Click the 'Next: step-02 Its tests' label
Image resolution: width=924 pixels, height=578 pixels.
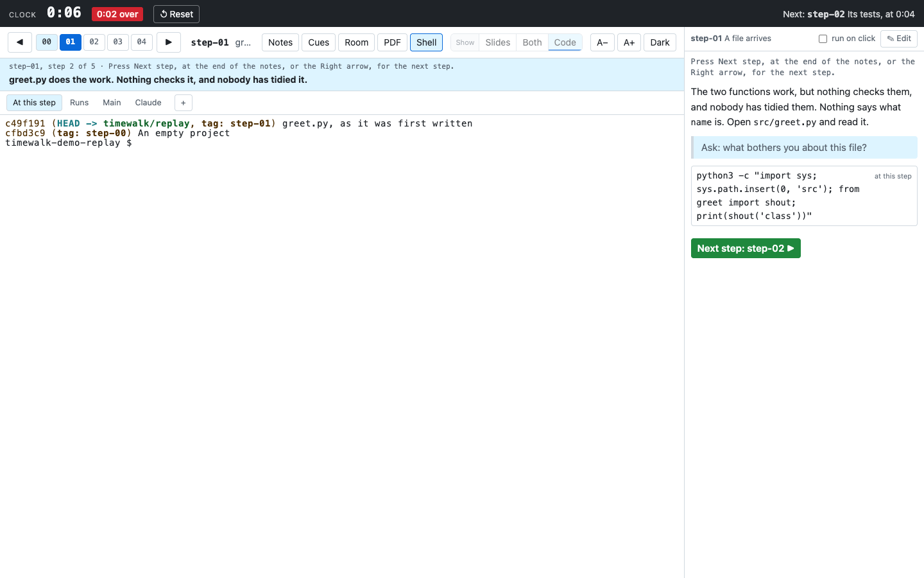click(849, 14)
